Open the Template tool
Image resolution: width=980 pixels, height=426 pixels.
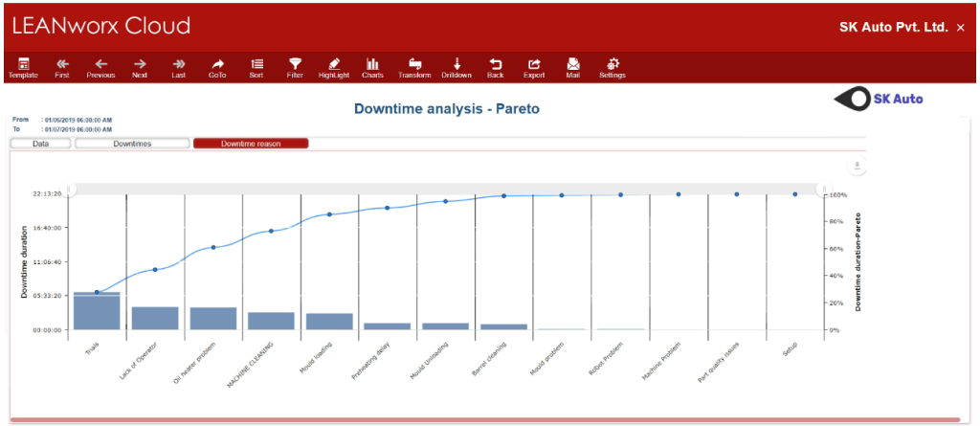(x=23, y=68)
